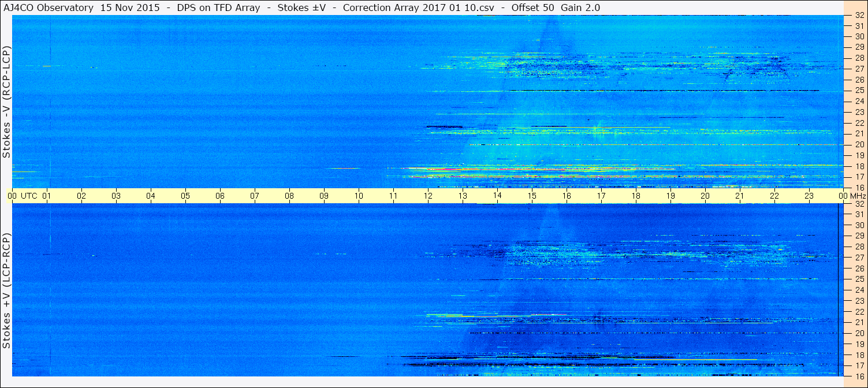
Task: Click 27 on lower Stokes +V frequency scale
Action: [859, 258]
